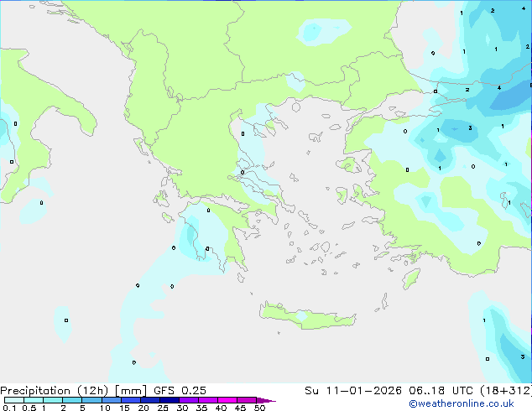This screenshot has height=411, width=532.
Task: Click the purple arrow end of the legend
Action: pos(266,400)
